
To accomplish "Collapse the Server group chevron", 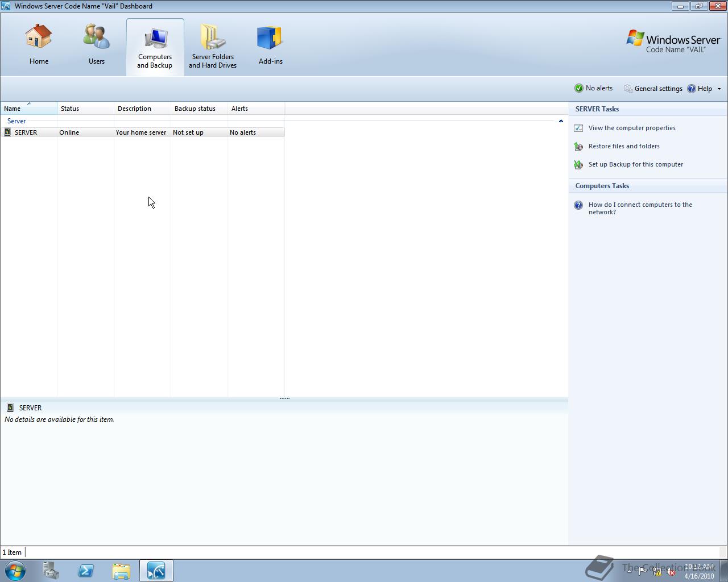I will pos(561,121).
